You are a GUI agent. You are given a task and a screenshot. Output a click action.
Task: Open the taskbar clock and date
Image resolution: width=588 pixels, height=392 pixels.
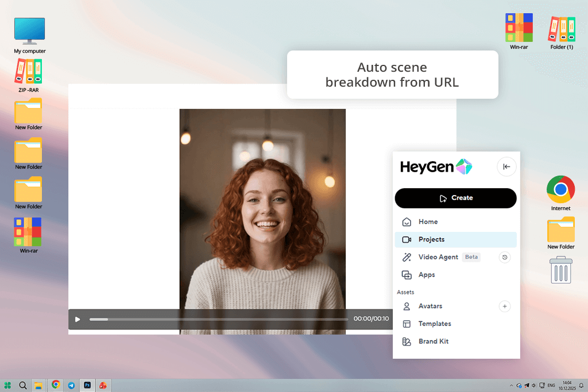pyautogui.click(x=567, y=386)
